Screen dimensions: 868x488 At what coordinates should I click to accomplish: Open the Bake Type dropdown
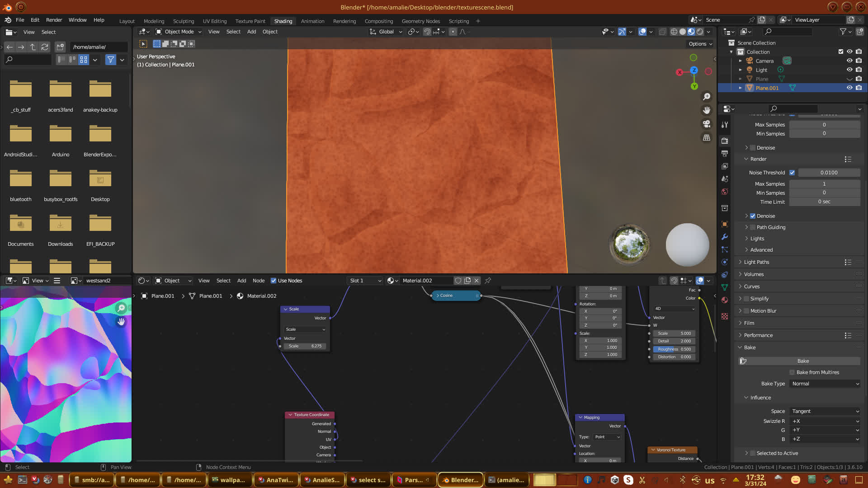coord(825,384)
